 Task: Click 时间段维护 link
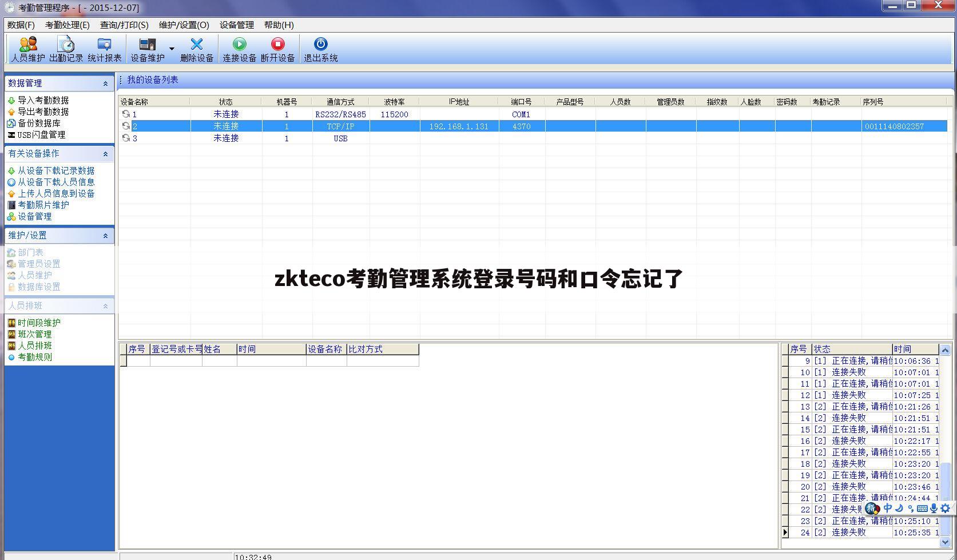(x=39, y=323)
